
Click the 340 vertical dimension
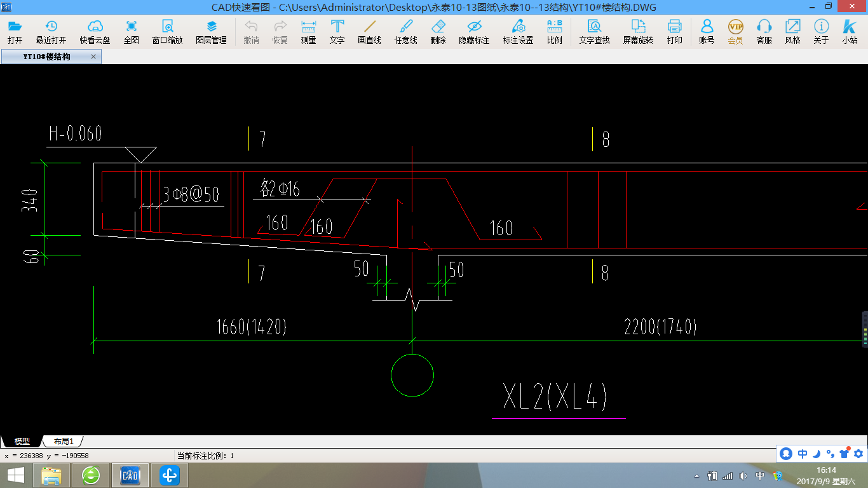coord(31,200)
